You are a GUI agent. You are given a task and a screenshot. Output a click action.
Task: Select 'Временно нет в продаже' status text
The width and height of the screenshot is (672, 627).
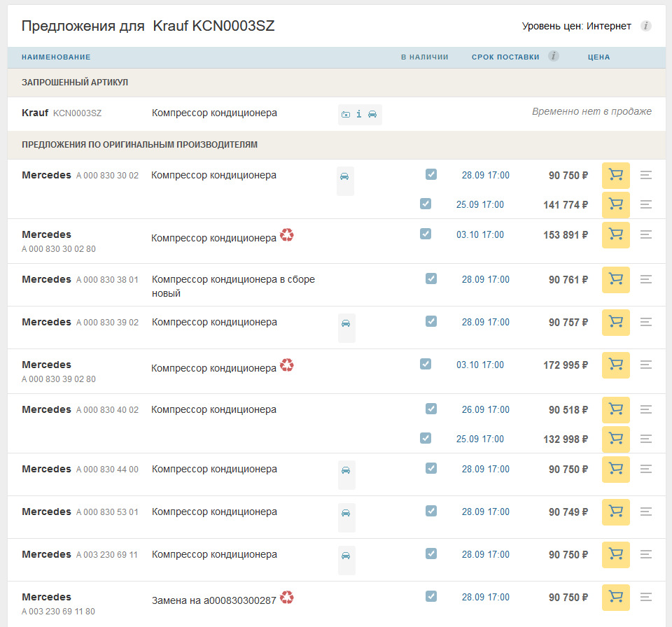coord(592,111)
